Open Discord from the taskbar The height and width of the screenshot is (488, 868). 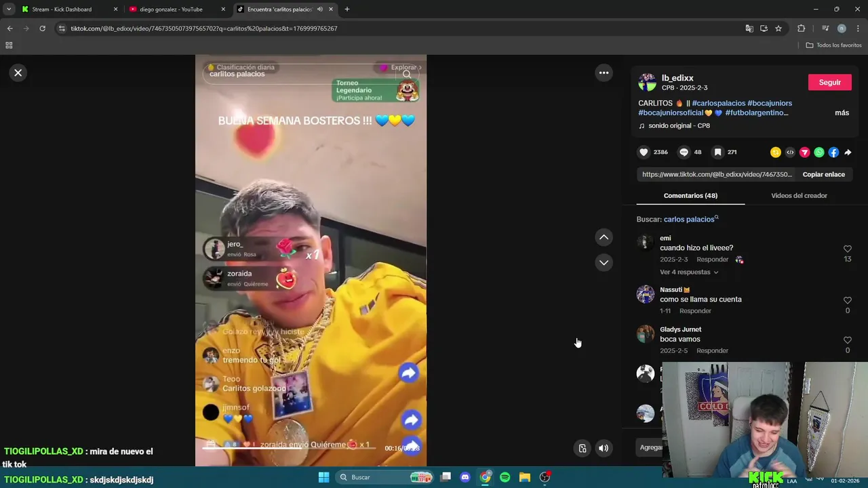[465, 477]
